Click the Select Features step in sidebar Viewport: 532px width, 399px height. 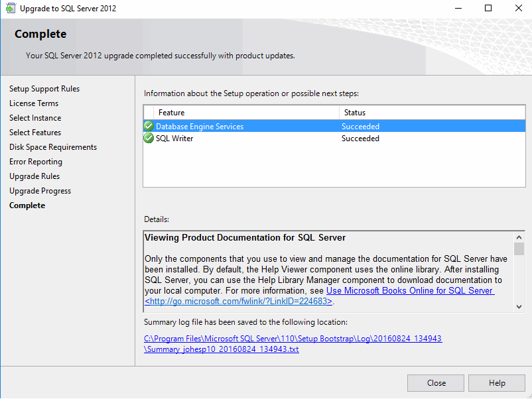35,133
